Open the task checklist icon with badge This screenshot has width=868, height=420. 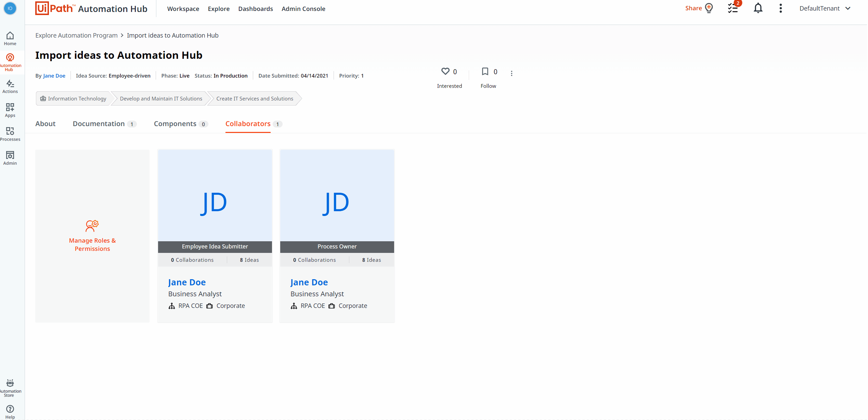point(733,8)
